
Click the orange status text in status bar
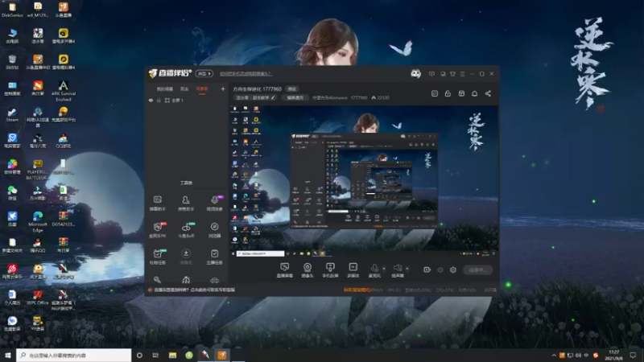pyautogui.click(x=357, y=290)
